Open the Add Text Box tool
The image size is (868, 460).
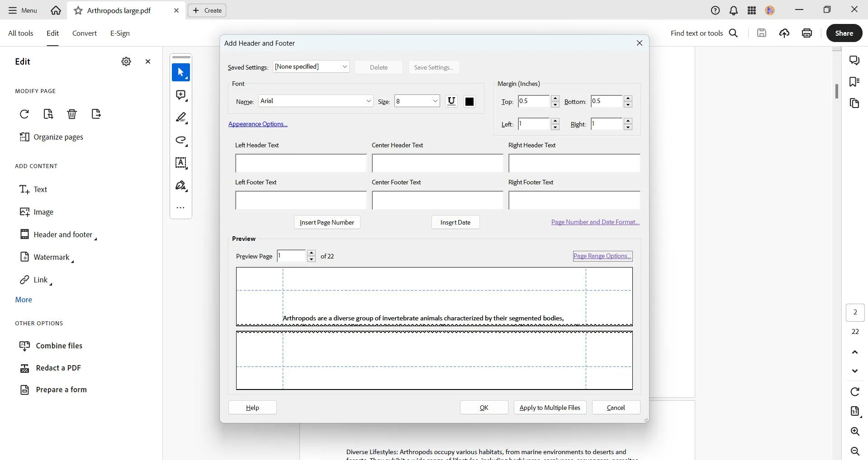[x=180, y=163]
